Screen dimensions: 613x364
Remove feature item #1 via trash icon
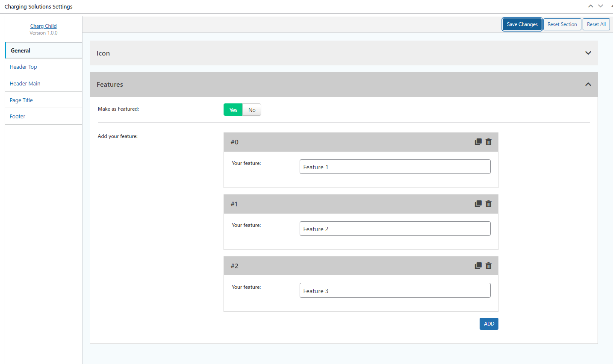[x=489, y=204]
